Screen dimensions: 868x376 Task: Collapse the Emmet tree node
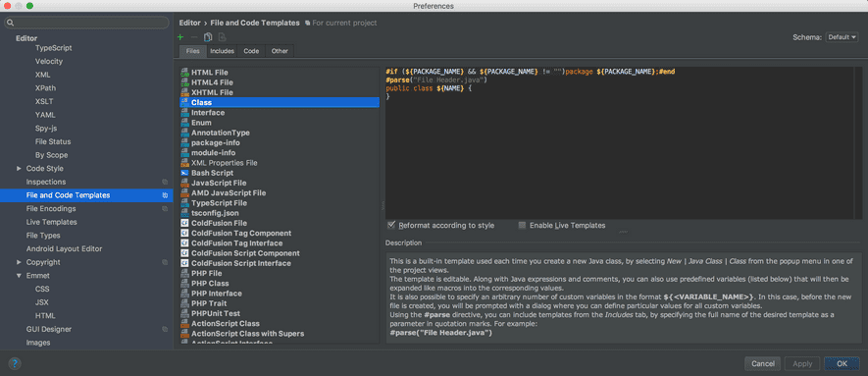click(x=20, y=276)
